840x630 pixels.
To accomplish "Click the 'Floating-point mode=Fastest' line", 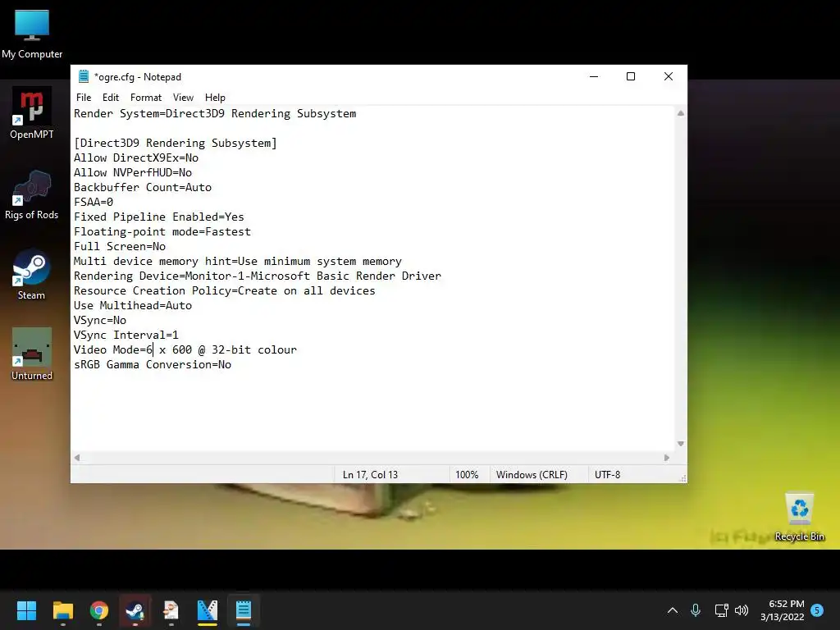I will [x=162, y=232].
